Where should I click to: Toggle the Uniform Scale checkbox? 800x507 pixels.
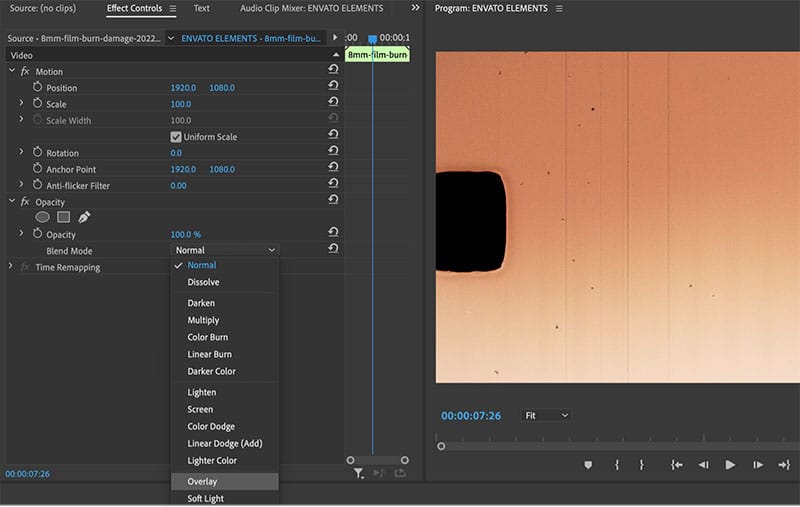pyautogui.click(x=176, y=137)
